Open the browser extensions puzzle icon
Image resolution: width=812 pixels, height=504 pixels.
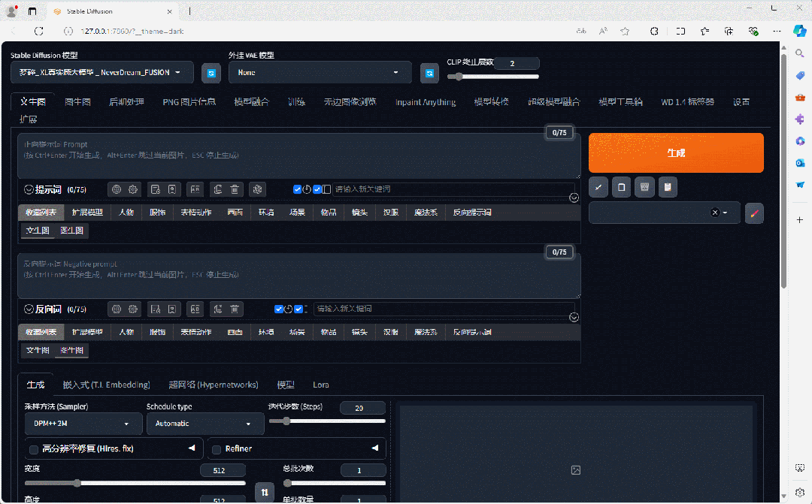coord(654,31)
